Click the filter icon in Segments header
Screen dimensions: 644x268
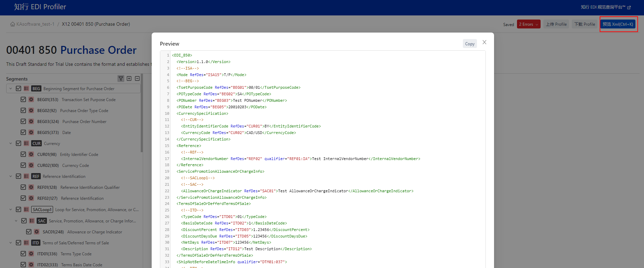[x=121, y=78]
